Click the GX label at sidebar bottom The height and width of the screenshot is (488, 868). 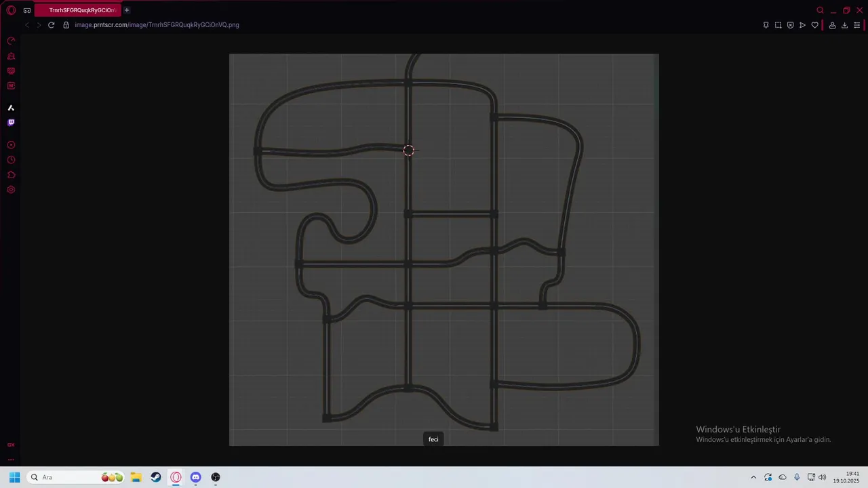(11, 445)
